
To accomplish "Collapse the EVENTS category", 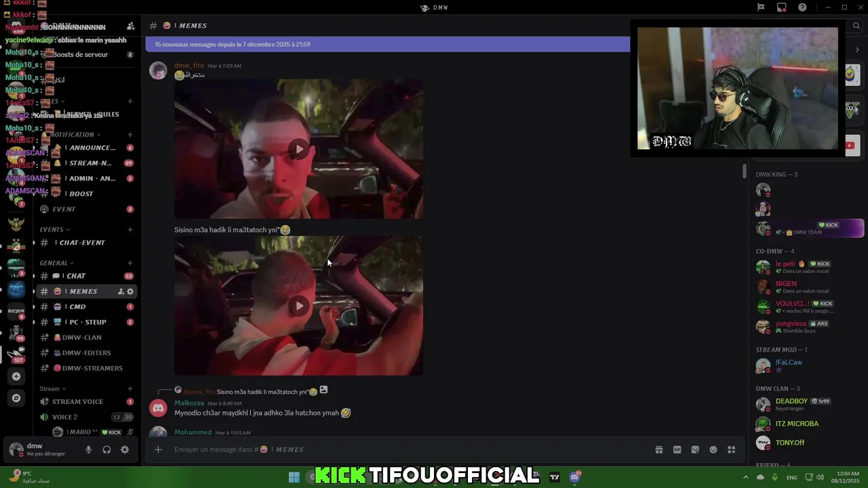I will 54,230.
